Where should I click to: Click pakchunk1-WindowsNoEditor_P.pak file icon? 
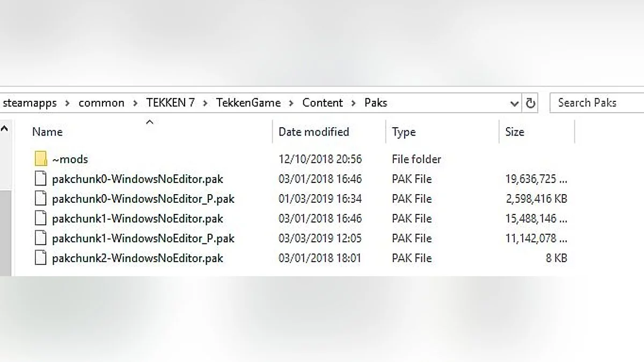[x=41, y=238]
